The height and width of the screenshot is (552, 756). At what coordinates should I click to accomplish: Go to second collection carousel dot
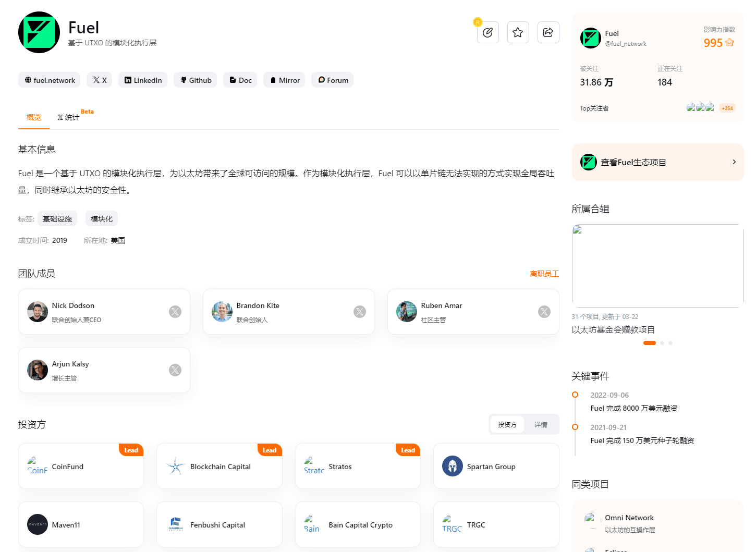click(662, 343)
